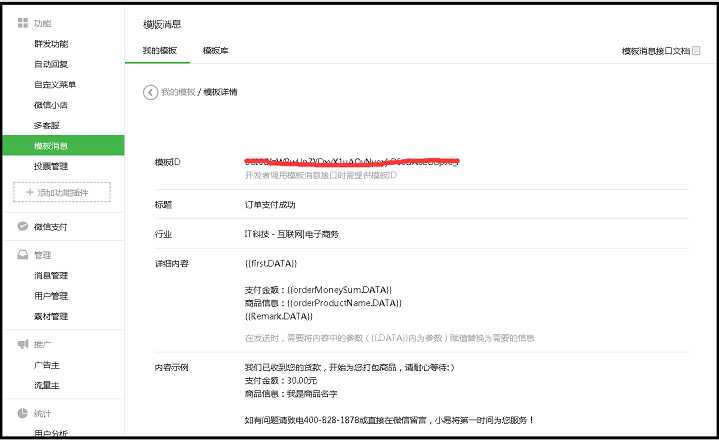The image size is (719, 440).
Task: Open 群发功能 in the sidebar
Action: click(x=51, y=44)
